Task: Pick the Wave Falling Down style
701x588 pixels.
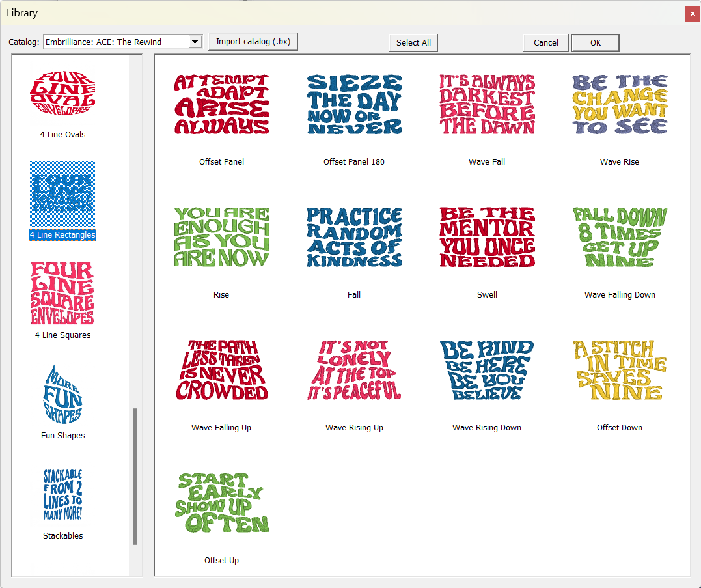Action: point(620,238)
